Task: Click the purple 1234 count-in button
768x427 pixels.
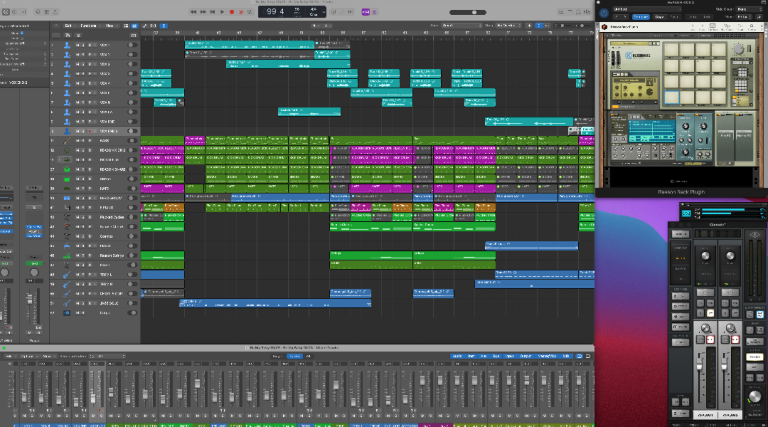Action: [x=365, y=12]
